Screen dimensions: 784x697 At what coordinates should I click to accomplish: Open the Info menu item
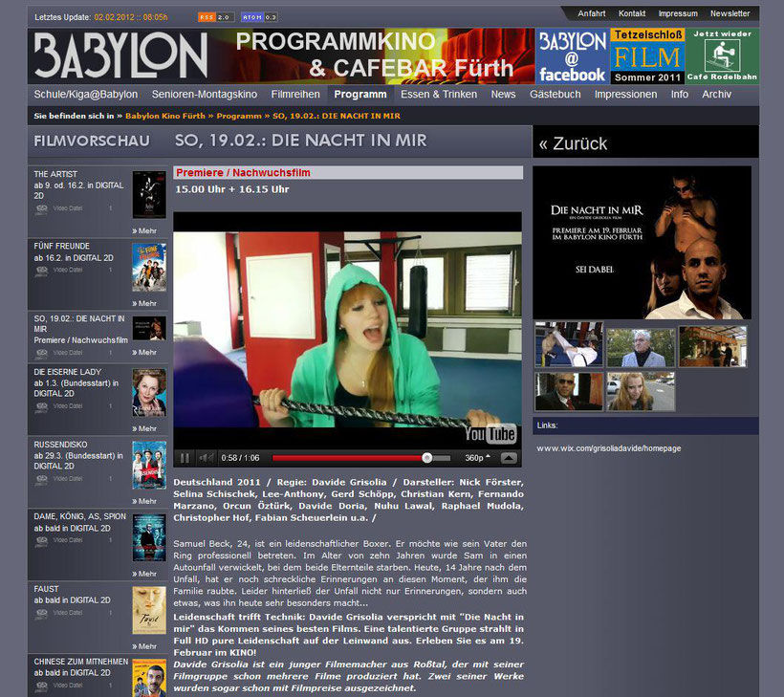tap(680, 95)
